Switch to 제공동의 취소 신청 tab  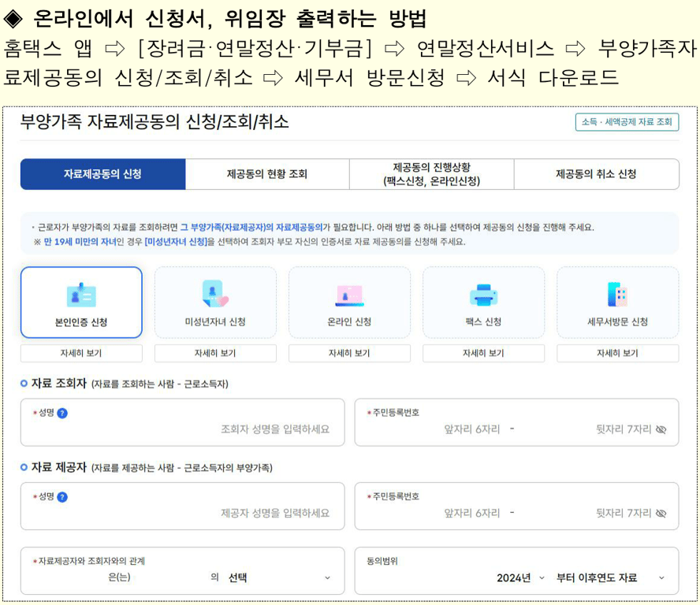coord(597,174)
